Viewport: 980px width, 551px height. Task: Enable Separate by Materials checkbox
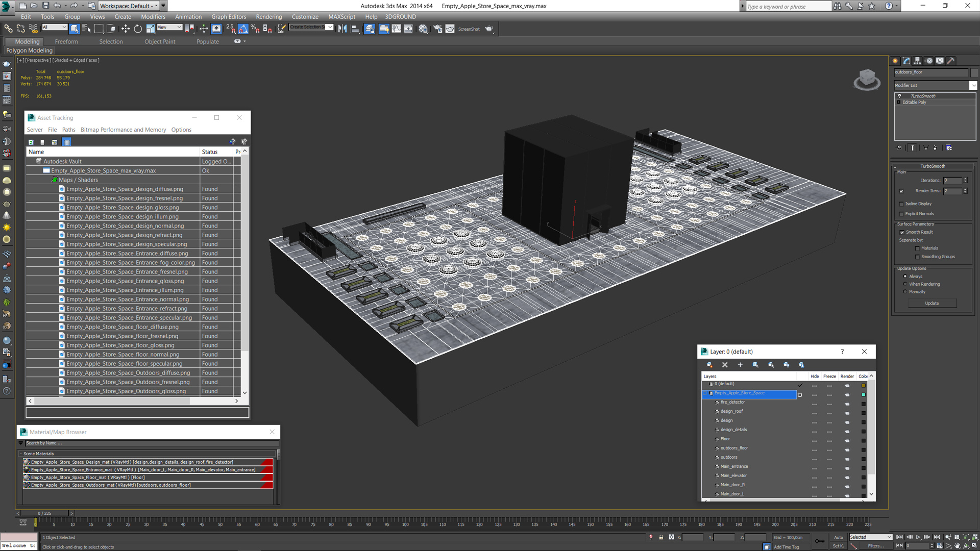pos(917,248)
